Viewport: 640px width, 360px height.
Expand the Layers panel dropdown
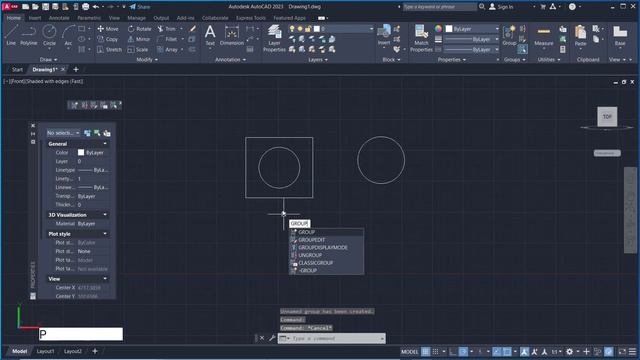[318, 60]
